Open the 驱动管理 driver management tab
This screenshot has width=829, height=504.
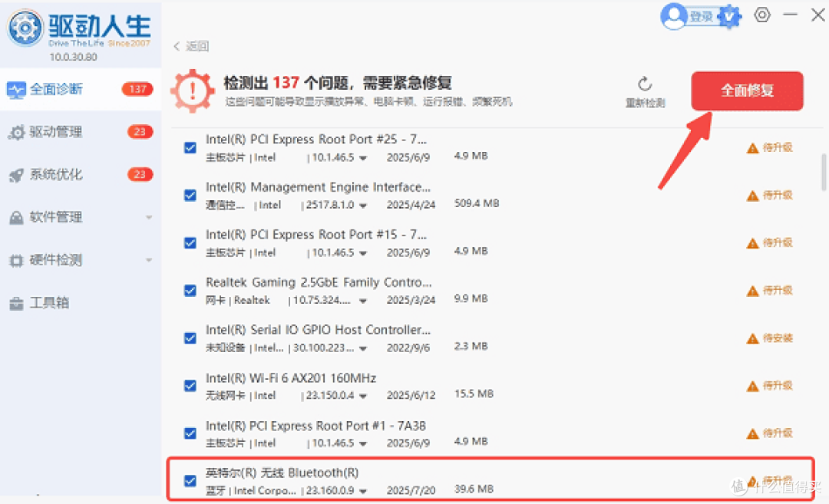[81, 131]
